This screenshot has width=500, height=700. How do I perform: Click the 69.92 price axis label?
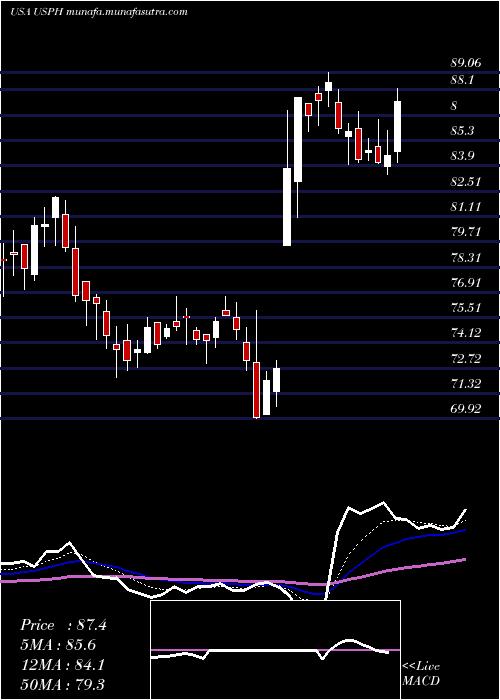466,409
